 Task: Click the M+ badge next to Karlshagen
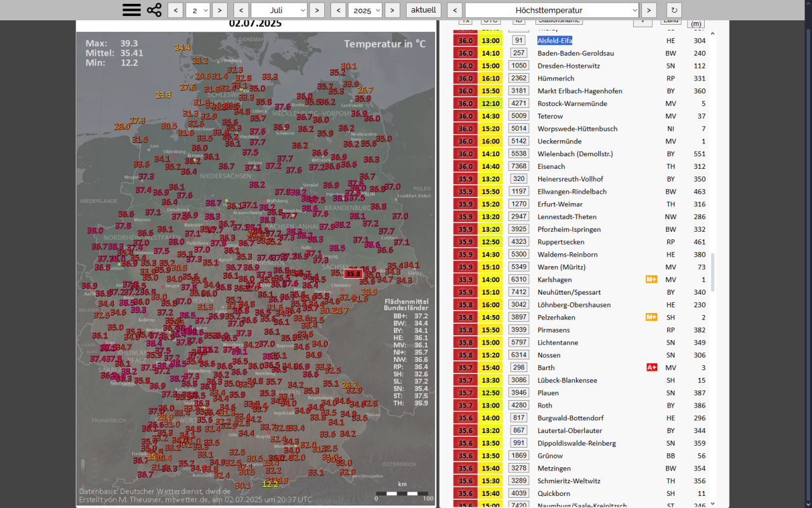pyautogui.click(x=651, y=279)
